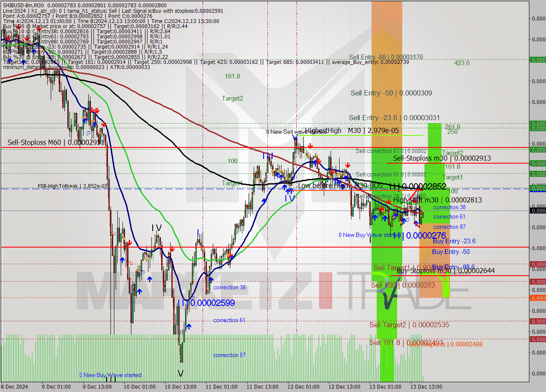Select the orange 'Buy Stoploss | 0.00002488' label

pos(446,344)
